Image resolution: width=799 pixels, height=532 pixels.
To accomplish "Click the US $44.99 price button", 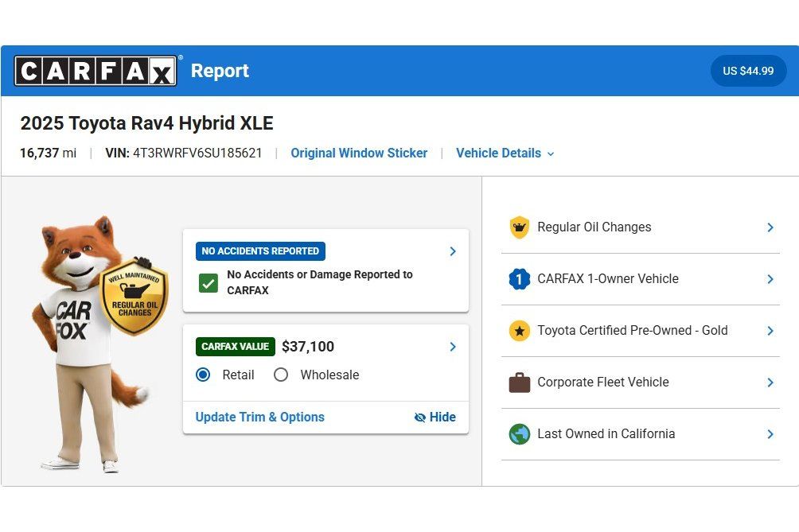I will (748, 71).
